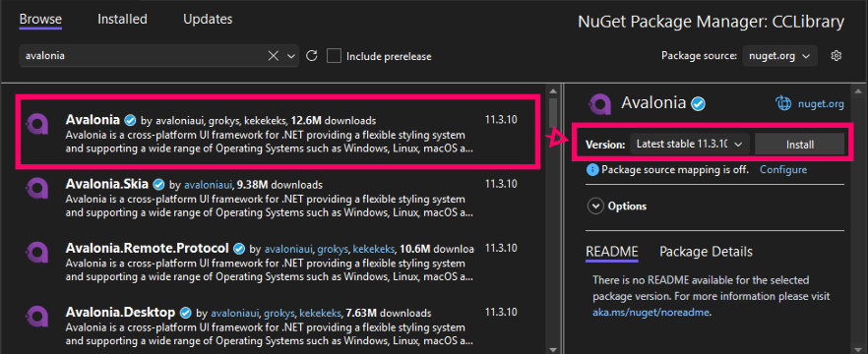Click 7.63M downloads text
The height and width of the screenshot is (354, 868).
pos(389,313)
